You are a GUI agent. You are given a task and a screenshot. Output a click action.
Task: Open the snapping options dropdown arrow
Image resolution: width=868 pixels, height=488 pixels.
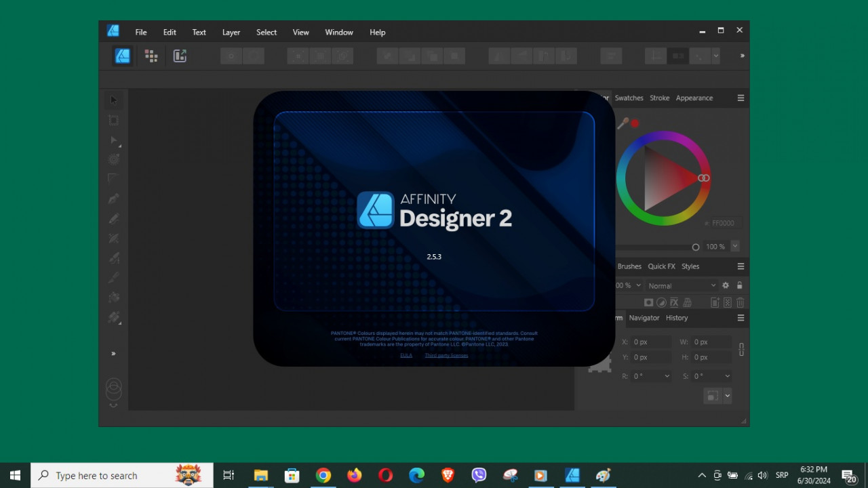pyautogui.click(x=715, y=56)
